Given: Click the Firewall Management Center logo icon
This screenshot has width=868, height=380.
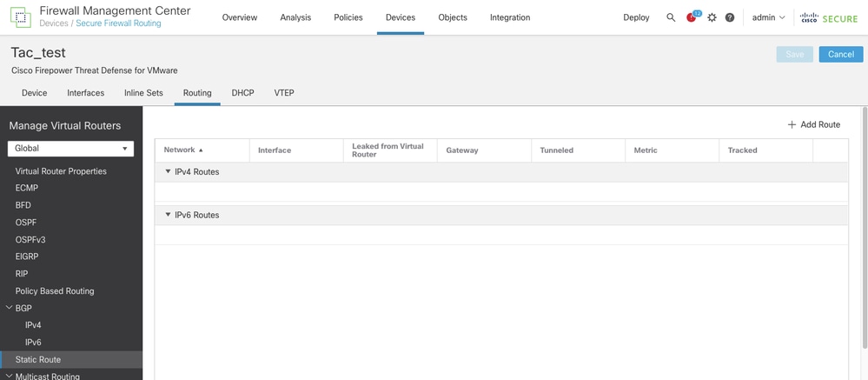Looking at the screenshot, I should click(21, 17).
